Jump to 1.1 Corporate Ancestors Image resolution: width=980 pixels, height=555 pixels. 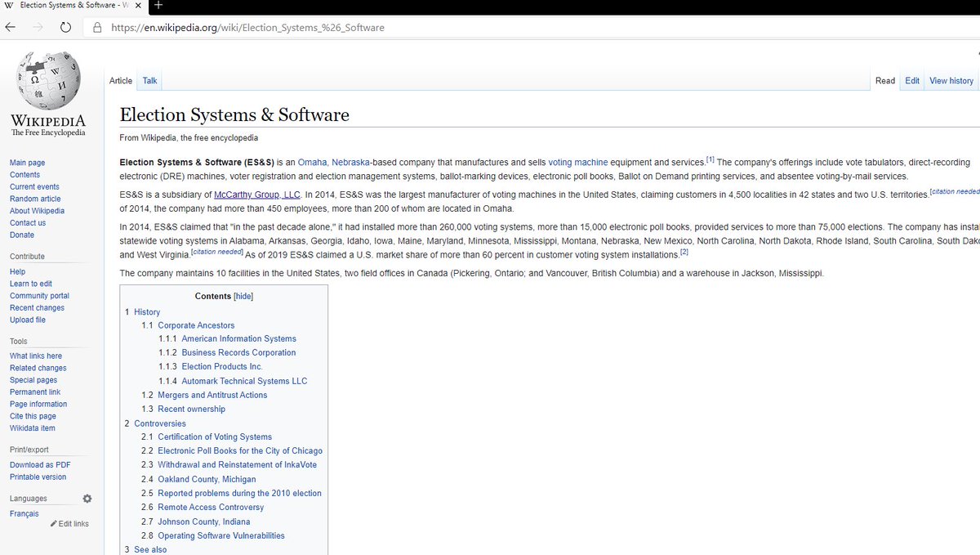point(188,325)
